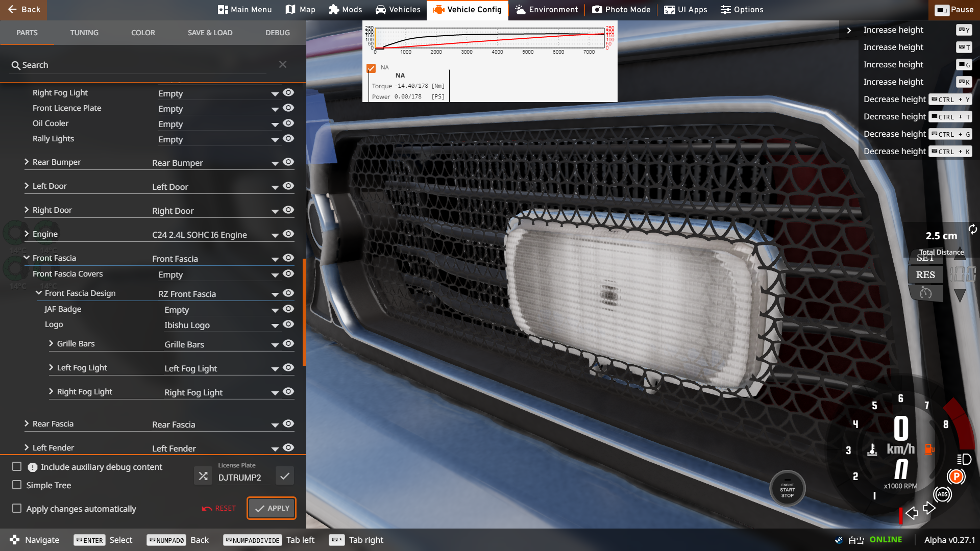Click the cruise control RES button
Screen dimensions: 980x551
tap(925, 275)
